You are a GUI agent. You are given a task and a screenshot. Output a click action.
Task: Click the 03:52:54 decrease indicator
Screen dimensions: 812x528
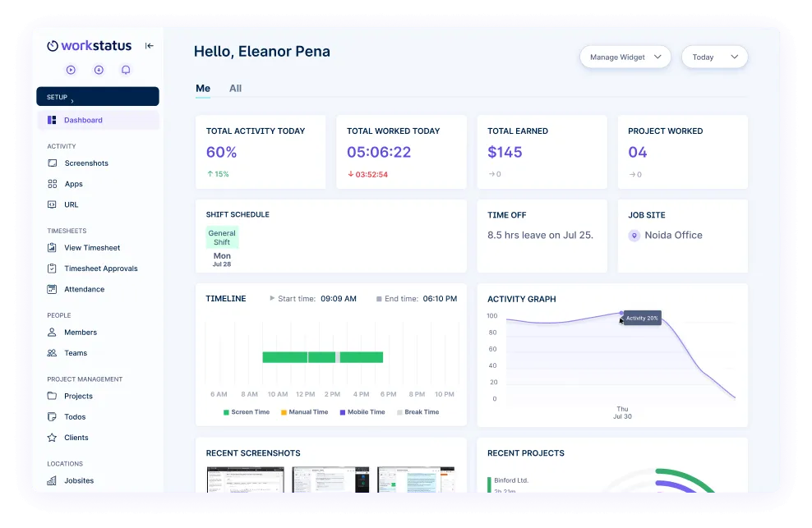click(x=367, y=174)
